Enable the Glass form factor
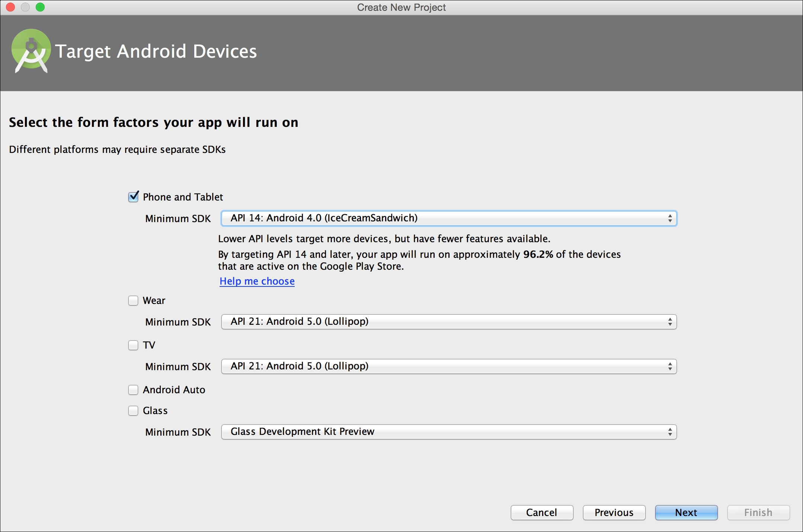Viewport: 803px width, 532px height. (x=133, y=411)
